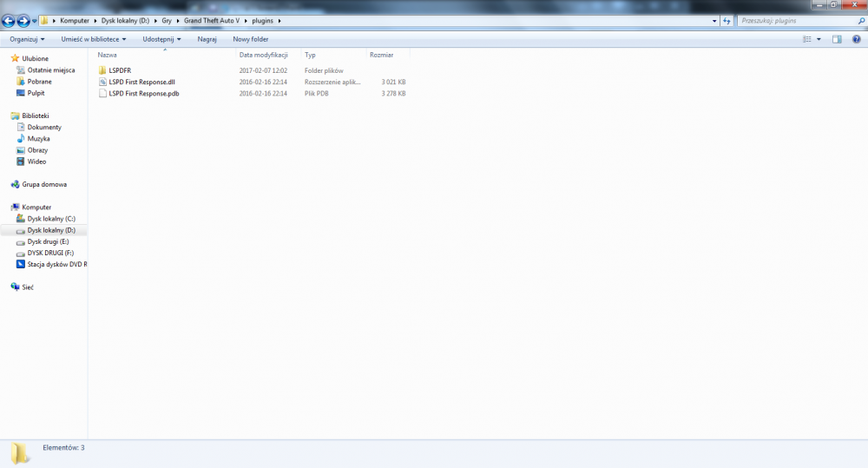Expand arrow after plugins in breadcrumb
The image size is (868, 468).
(279, 21)
